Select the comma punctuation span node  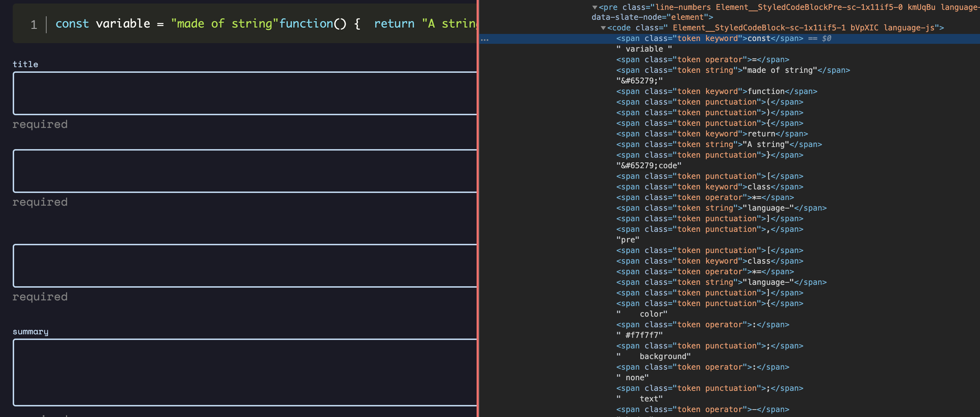709,229
